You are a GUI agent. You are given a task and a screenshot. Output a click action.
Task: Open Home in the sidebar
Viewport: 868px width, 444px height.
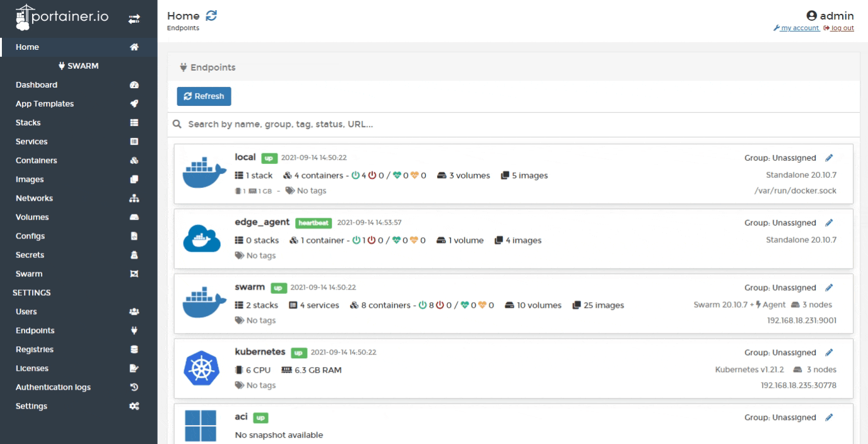click(79, 47)
